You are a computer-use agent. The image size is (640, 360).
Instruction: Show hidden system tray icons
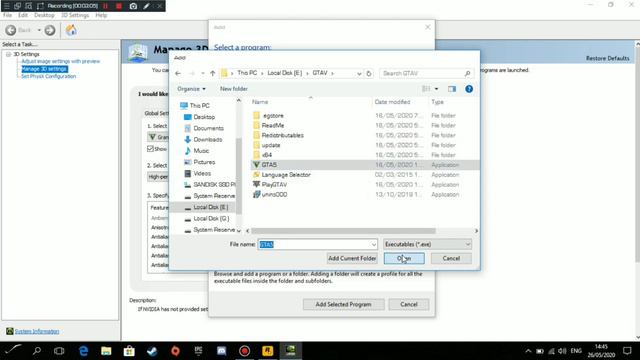pos(528,351)
